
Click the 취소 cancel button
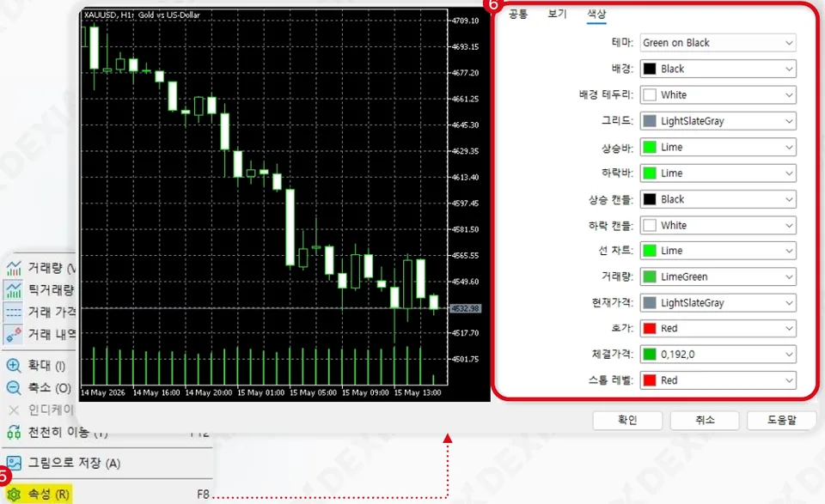point(705,421)
